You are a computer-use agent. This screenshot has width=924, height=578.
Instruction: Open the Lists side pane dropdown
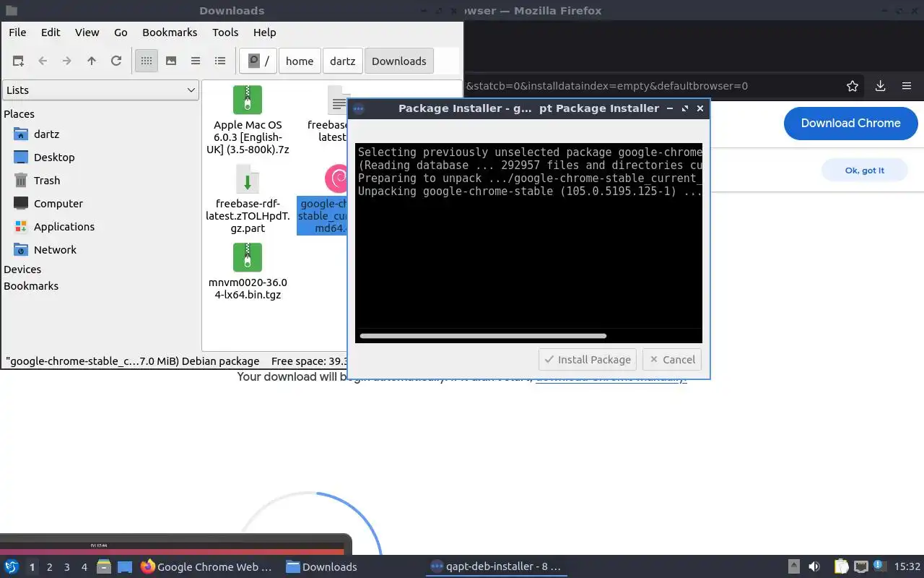100,90
